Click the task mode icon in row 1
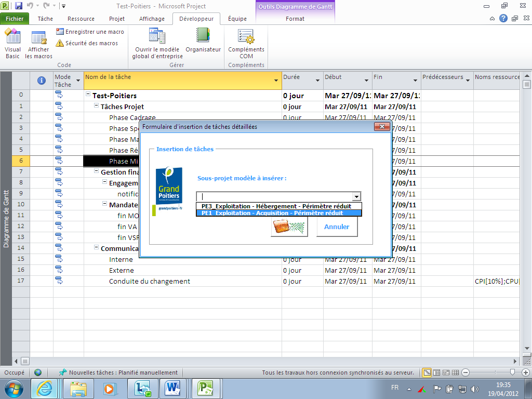532x399 pixels. 59,106
